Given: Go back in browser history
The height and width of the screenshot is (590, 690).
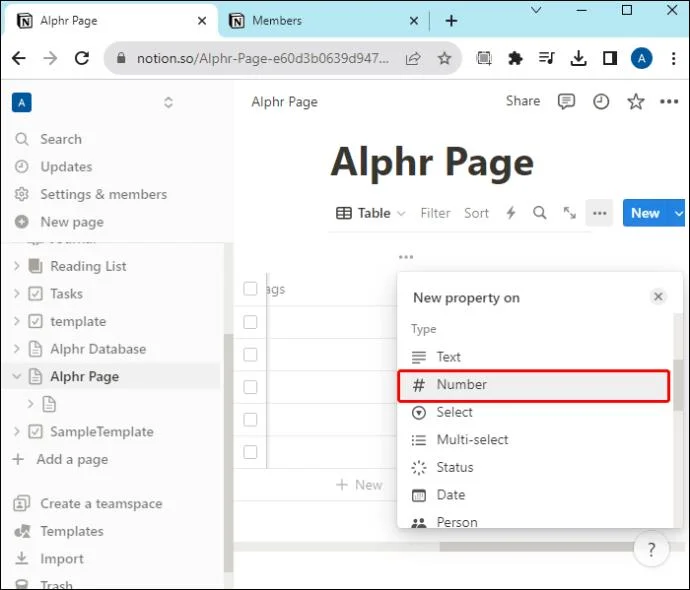Looking at the screenshot, I should pyautogui.click(x=18, y=58).
